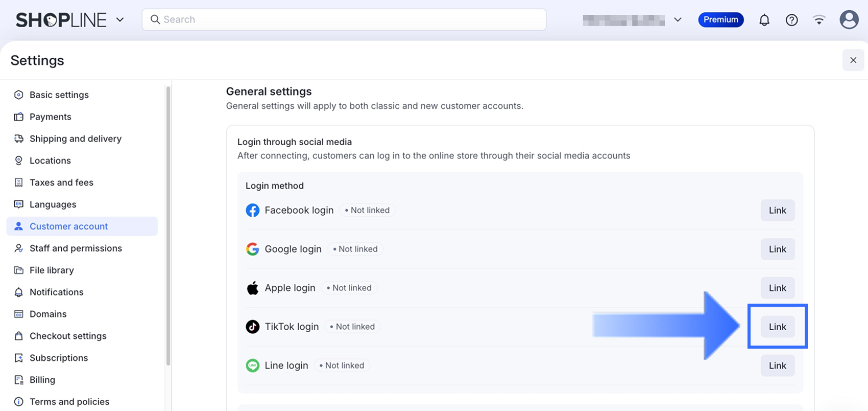Open the help question mark icon
The width and height of the screenshot is (868, 411).
tap(791, 20)
